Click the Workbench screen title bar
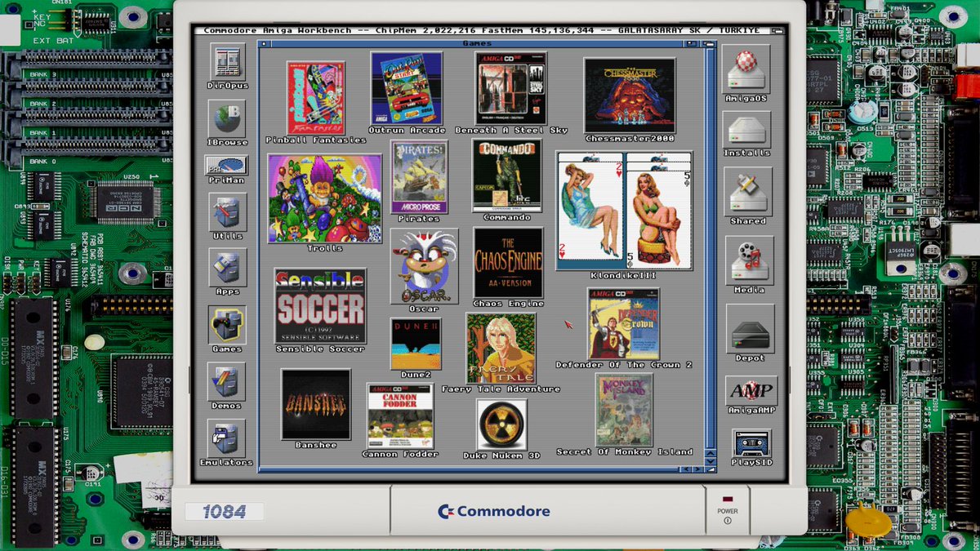The height and width of the screenshot is (551, 980). (483, 30)
